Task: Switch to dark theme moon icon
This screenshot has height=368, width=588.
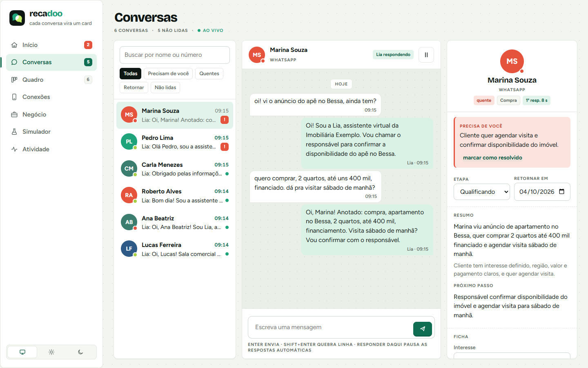Action: click(x=80, y=352)
